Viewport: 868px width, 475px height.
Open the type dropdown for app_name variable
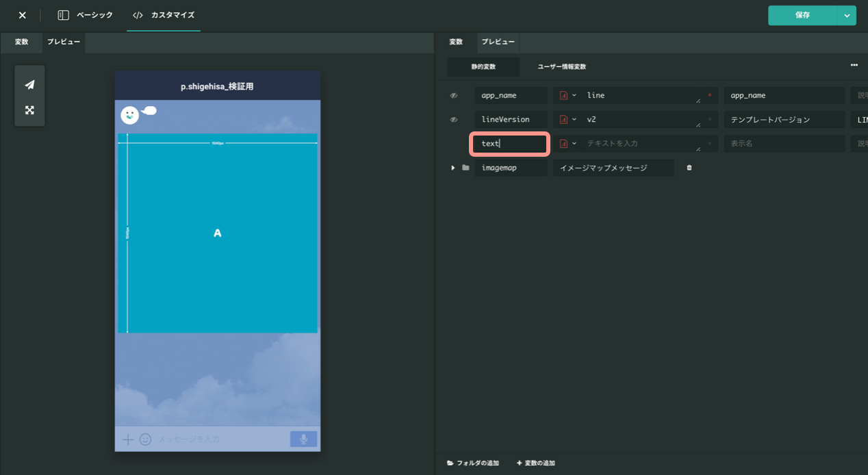click(567, 96)
